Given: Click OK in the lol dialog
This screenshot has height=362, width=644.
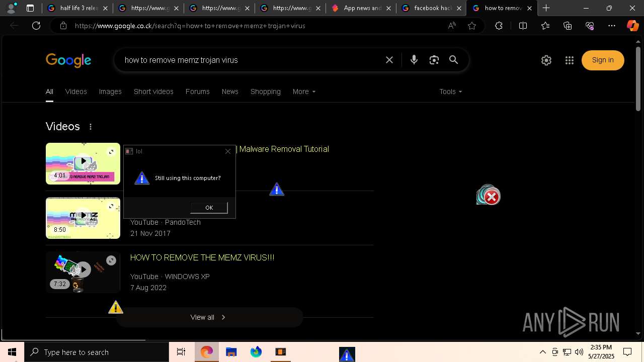Looking at the screenshot, I should tap(209, 208).
